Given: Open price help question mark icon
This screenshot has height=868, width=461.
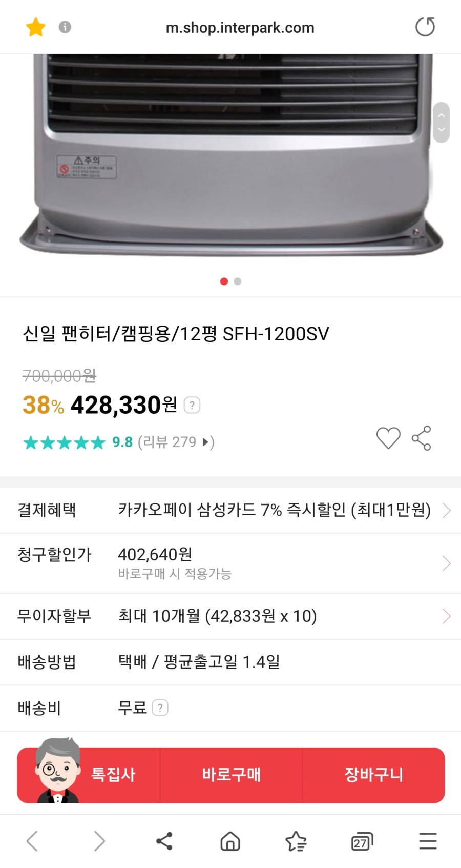Looking at the screenshot, I should (192, 405).
